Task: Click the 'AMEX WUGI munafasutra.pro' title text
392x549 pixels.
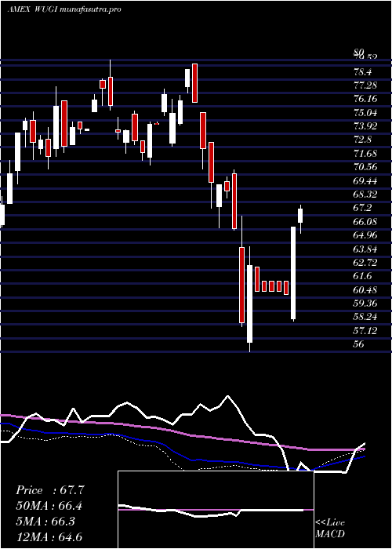Action: click(x=64, y=9)
